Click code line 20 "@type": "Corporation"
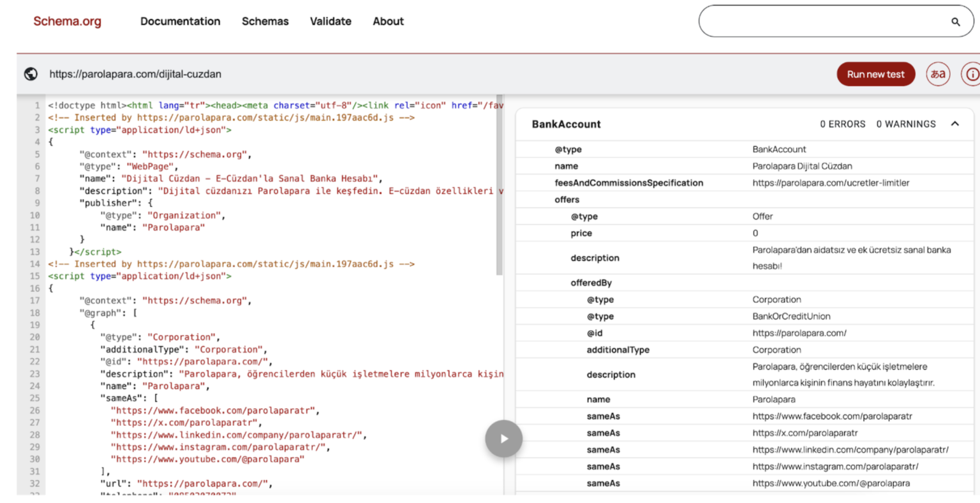Viewport: 980px width, 503px height. pyautogui.click(x=160, y=337)
